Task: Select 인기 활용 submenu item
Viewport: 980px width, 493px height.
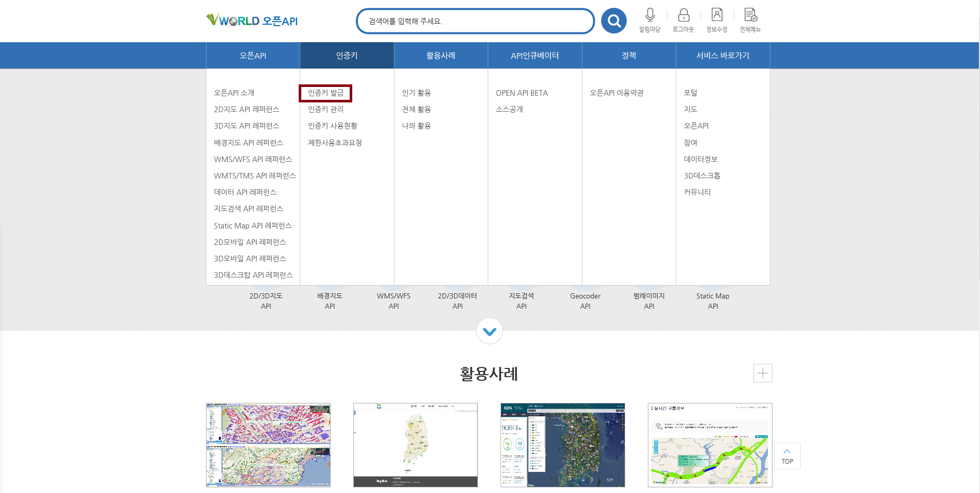Action: click(x=417, y=93)
